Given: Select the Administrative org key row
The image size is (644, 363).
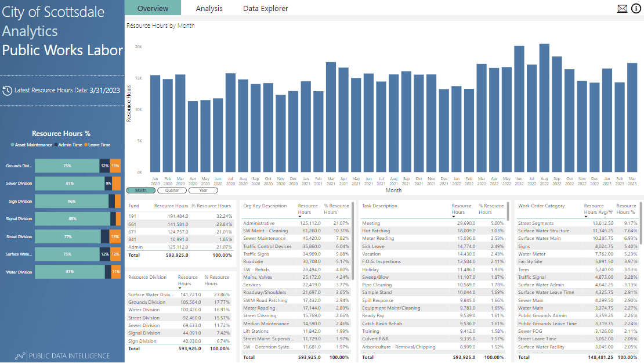Looking at the screenshot, I should click(x=296, y=223).
